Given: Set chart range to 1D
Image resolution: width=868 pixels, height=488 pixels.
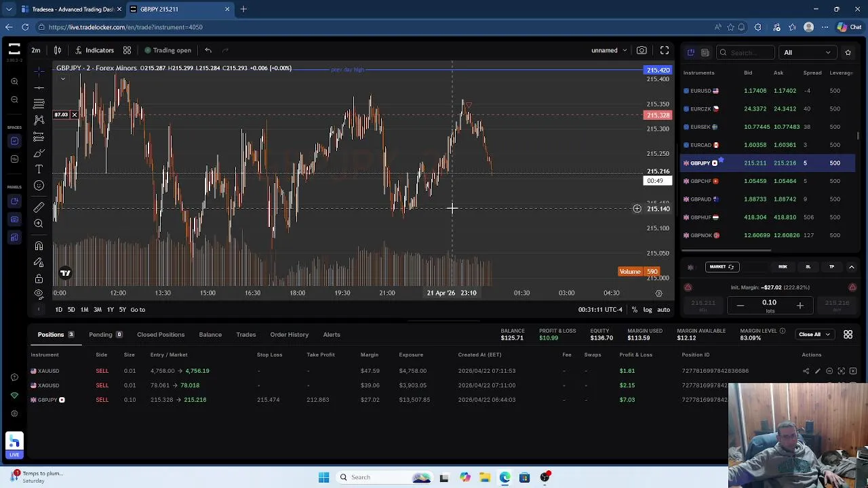Looking at the screenshot, I should [x=58, y=310].
